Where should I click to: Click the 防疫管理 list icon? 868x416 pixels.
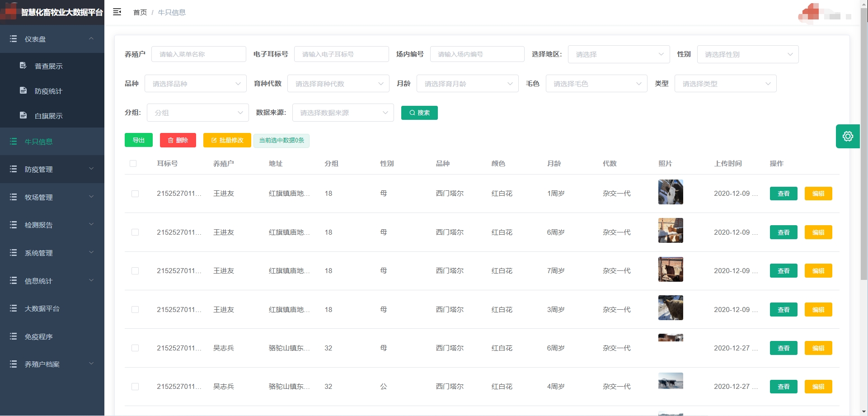click(x=14, y=169)
